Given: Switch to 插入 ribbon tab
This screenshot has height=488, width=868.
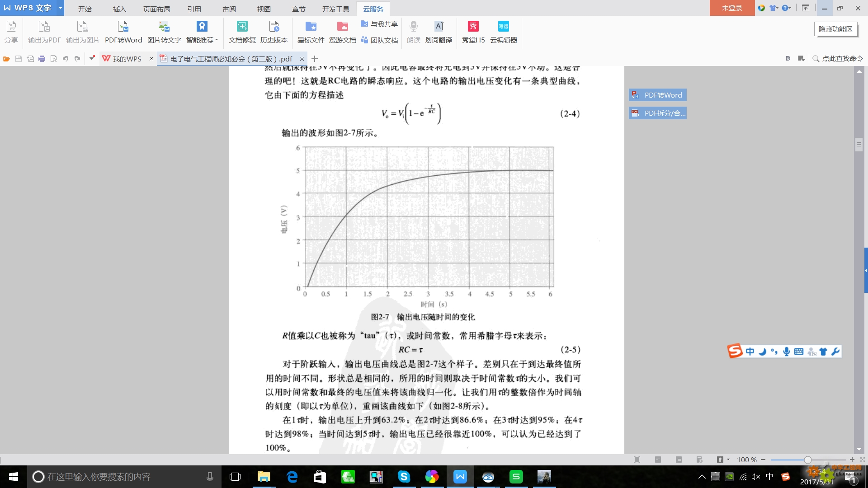Looking at the screenshot, I should point(119,9).
